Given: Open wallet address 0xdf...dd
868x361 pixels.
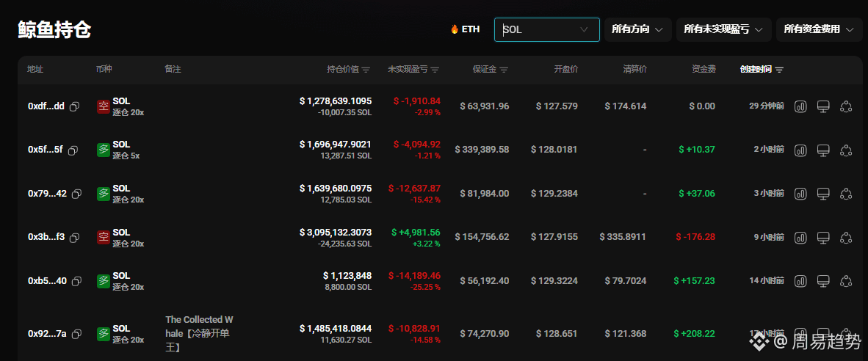Looking at the screenshot, I should [46, 106].
